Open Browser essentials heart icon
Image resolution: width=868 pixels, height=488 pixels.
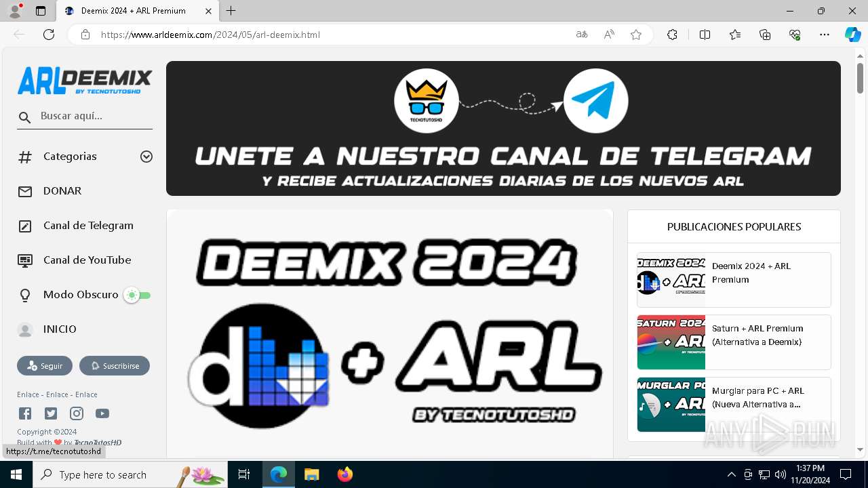[x=795, y=35]
